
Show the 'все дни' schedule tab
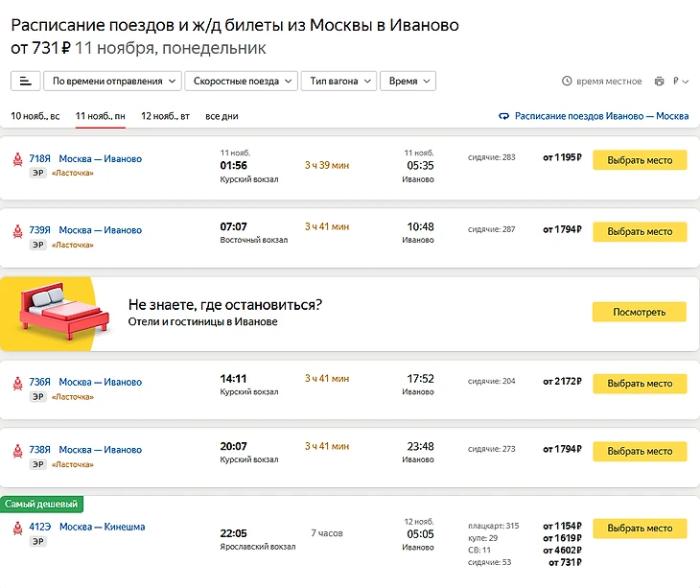(222, 116)
